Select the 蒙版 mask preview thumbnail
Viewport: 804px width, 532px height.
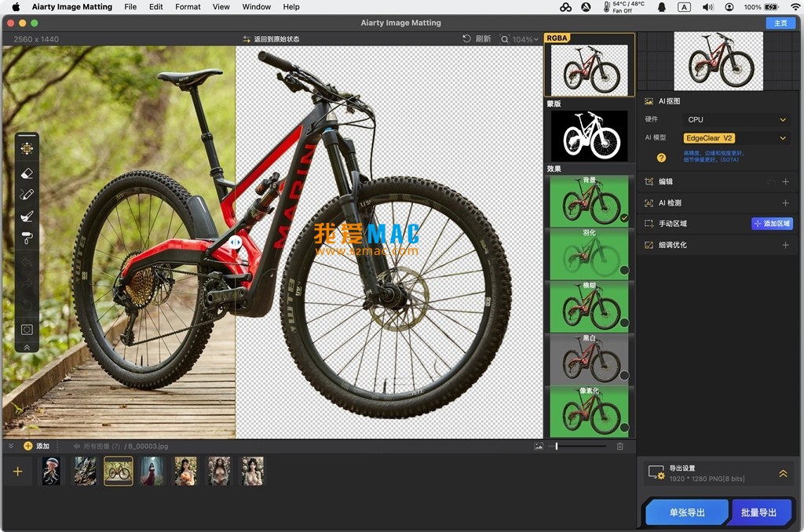[589, 136]
